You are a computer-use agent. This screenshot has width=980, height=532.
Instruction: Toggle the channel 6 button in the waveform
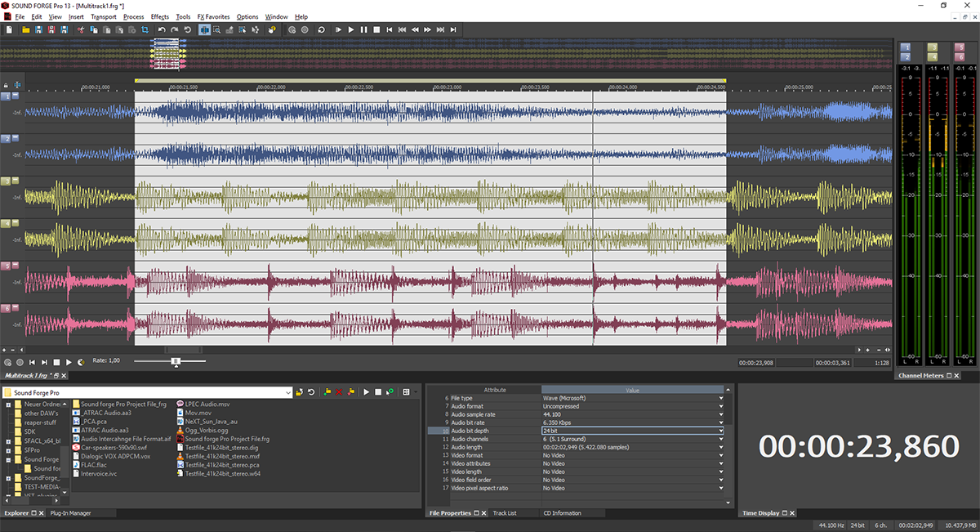[x=6, y=308]
